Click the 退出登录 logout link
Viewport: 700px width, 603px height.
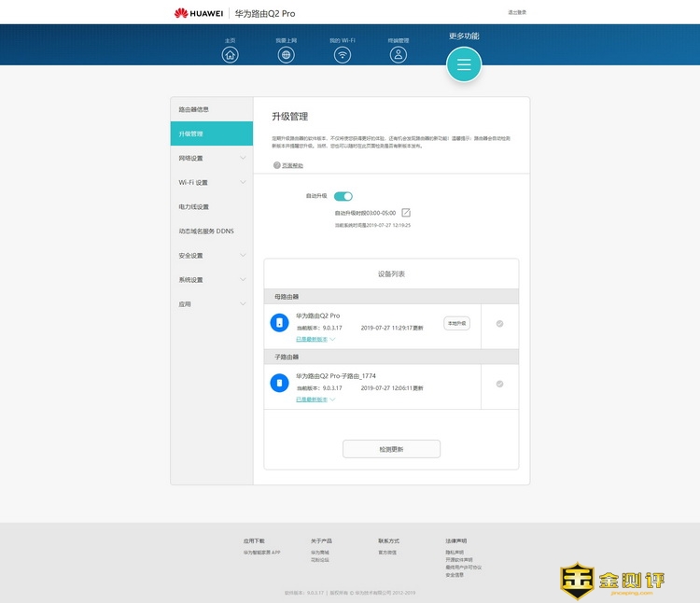[517, 12]
